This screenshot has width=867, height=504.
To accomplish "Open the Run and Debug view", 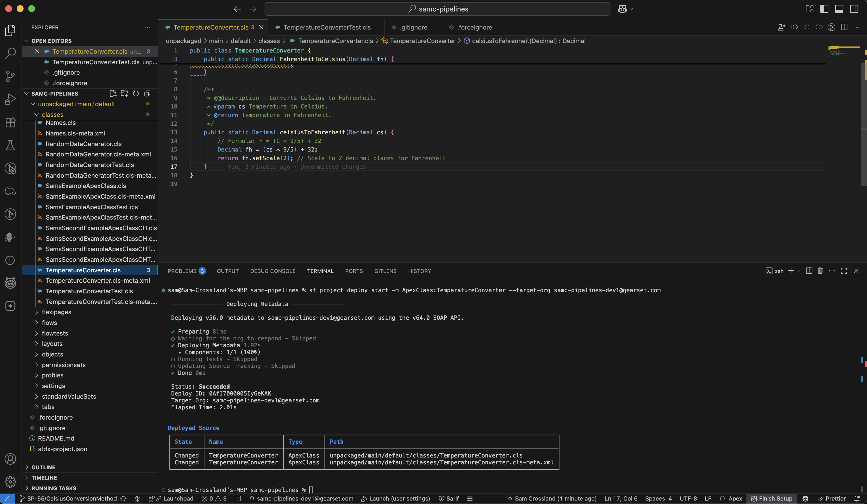I will (x=10, y=99).
